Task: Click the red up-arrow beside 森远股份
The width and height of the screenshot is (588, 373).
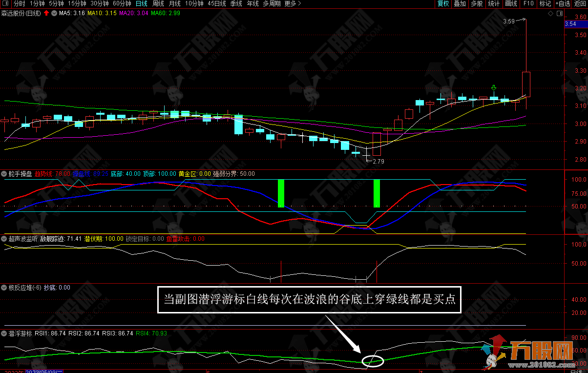Action: [x=46, y=13]
